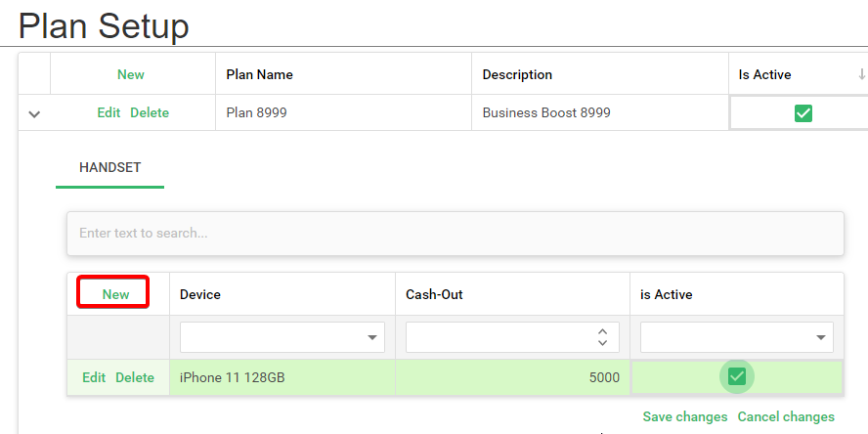Toggle is Active checkbox for iPhone 11 128GB
This screenshot has height=434, width=868.
coord(737,377)
